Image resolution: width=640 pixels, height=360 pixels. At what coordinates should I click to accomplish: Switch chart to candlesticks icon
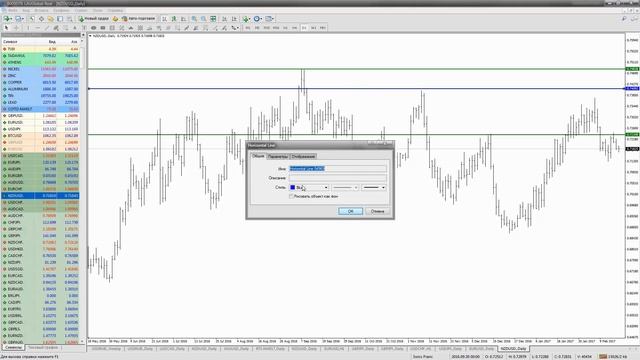pos(173,19)
